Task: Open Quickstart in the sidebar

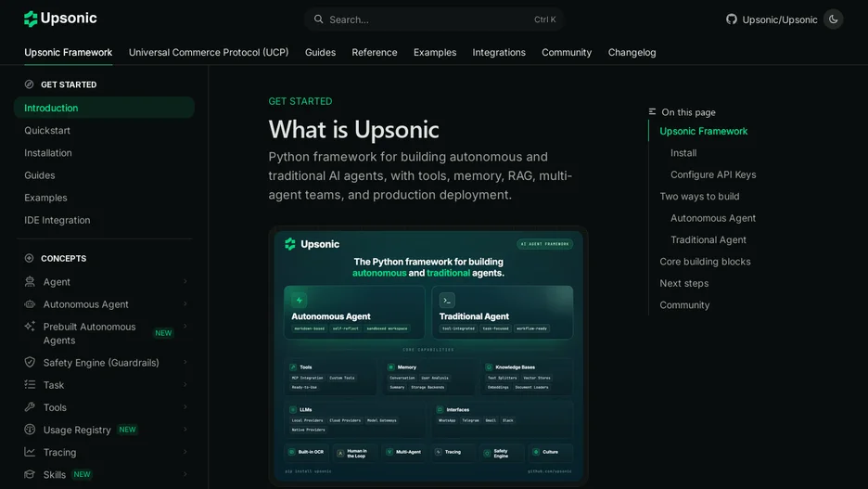Action: 47,130
